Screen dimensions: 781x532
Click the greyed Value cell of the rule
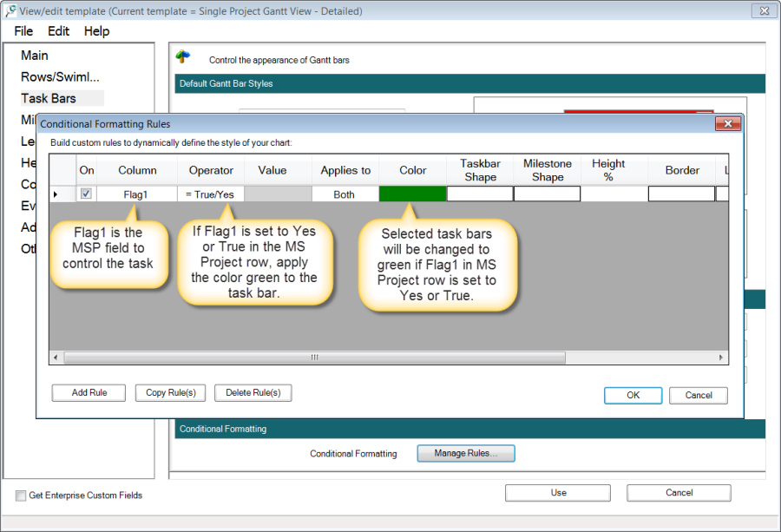tap(278, 194)
